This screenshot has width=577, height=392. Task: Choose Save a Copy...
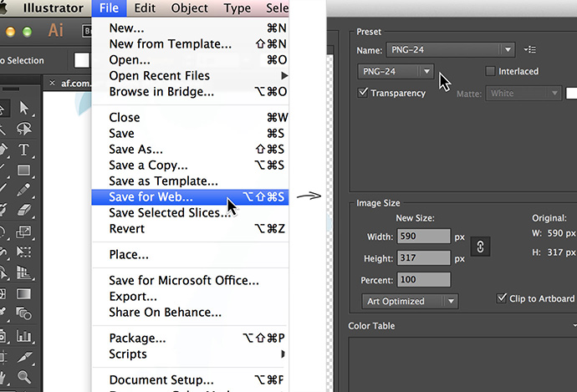point(190,165)
